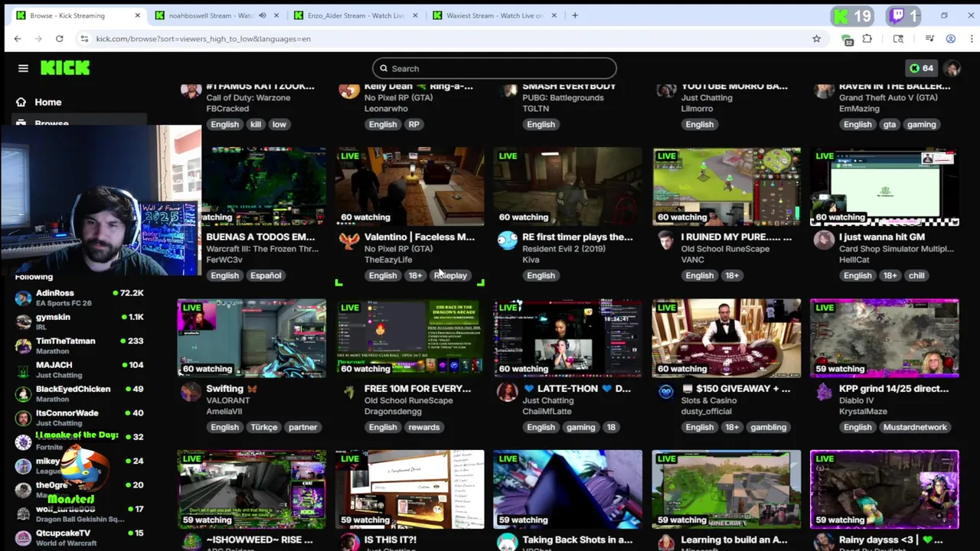Open the Swifting VALORANT stream thumbnail

pos(251,338)
